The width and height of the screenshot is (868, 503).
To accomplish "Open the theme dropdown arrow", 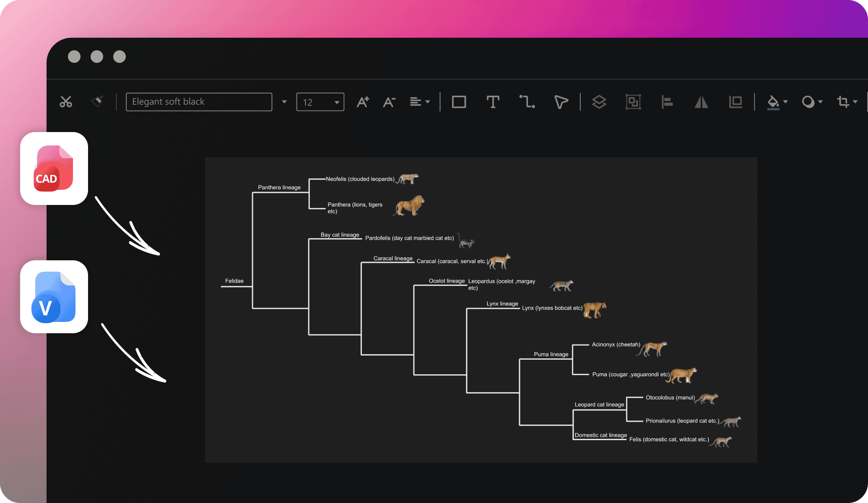I will tap(284, 102).
